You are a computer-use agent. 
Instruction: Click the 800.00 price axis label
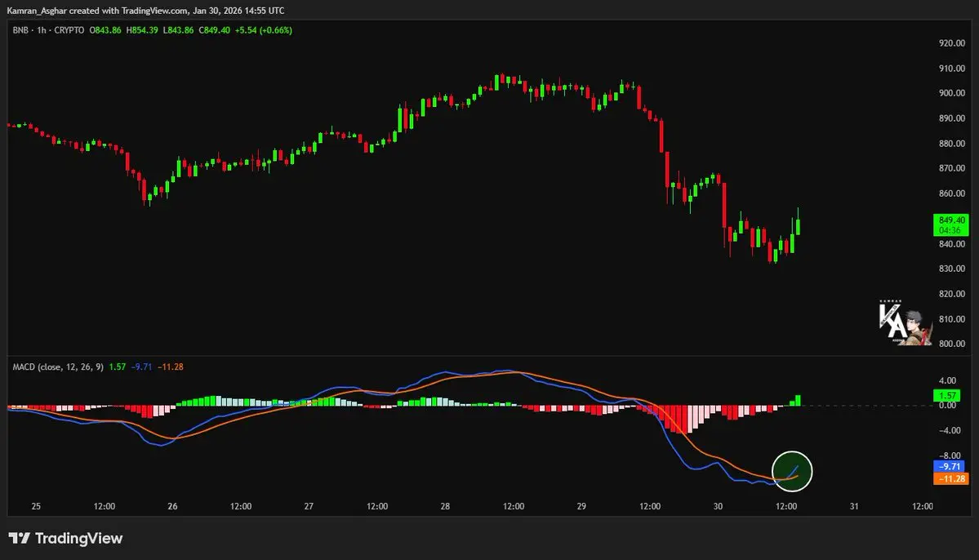[x=952, y=344]
